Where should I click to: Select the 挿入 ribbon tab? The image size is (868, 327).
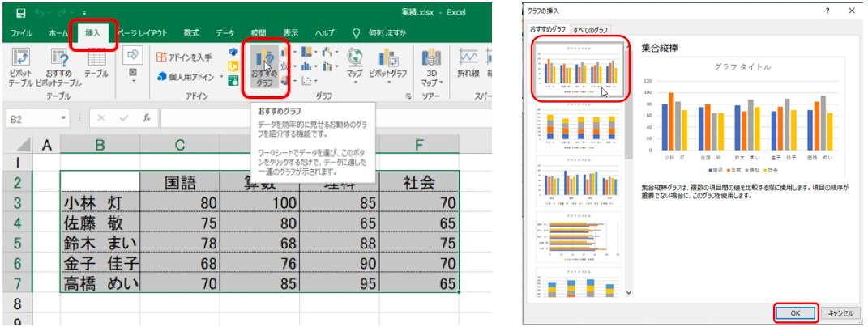click(93, 33)
